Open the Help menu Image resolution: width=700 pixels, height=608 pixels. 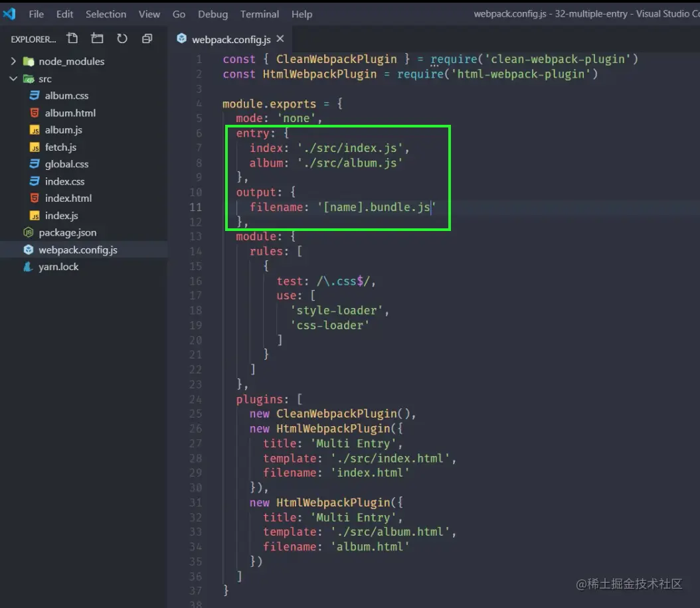click(x=302, y=15)
